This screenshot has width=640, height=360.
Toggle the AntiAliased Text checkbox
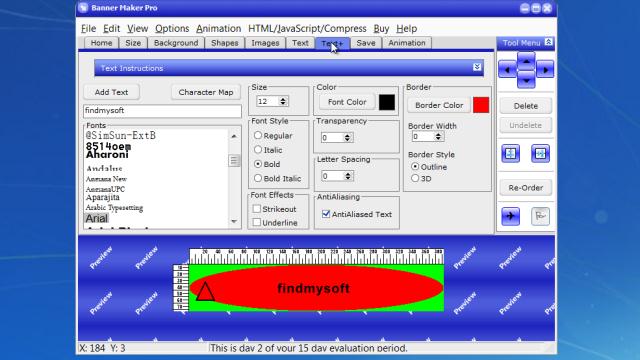[326, 214]
